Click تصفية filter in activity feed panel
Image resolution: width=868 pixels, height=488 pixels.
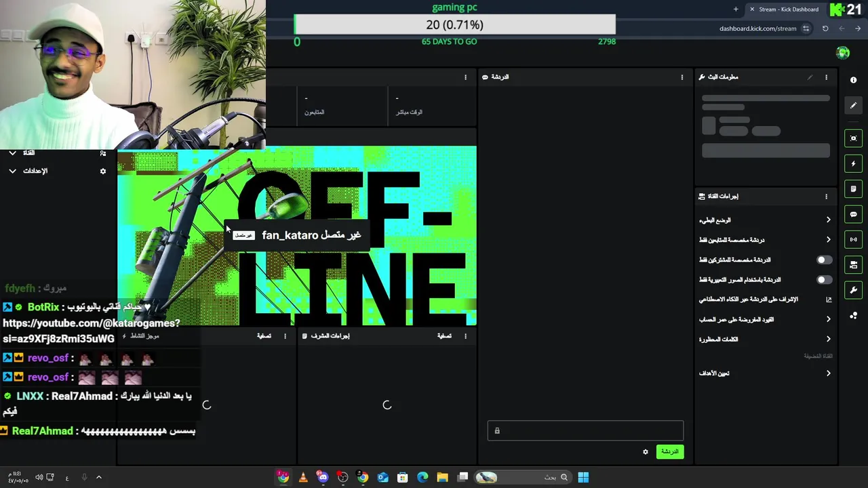pyautogui.click(x=264, y=335)
